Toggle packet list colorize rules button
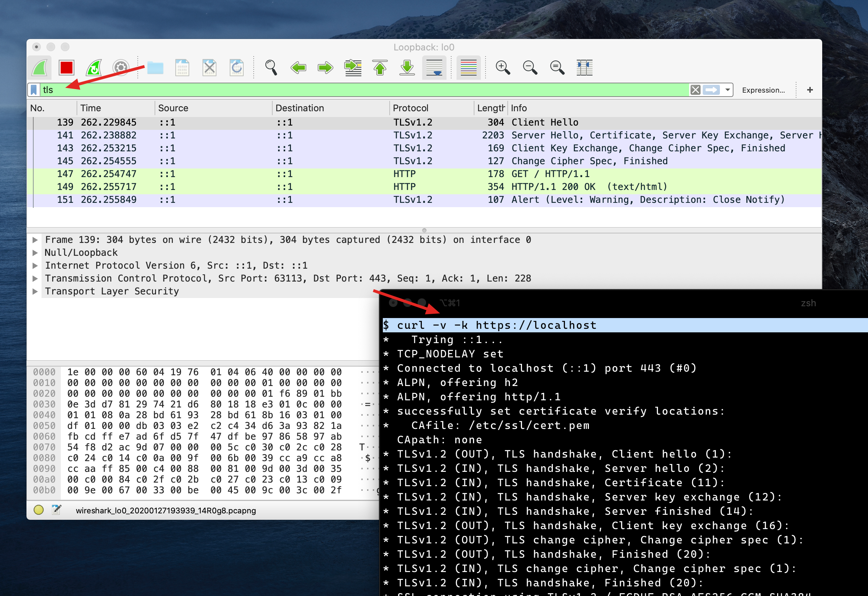 468,68
